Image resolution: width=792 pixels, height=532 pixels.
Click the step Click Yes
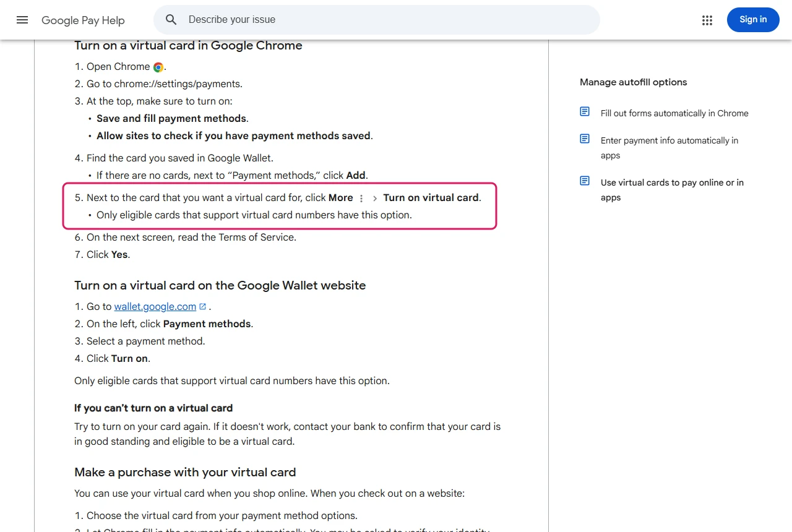[108, 254]
